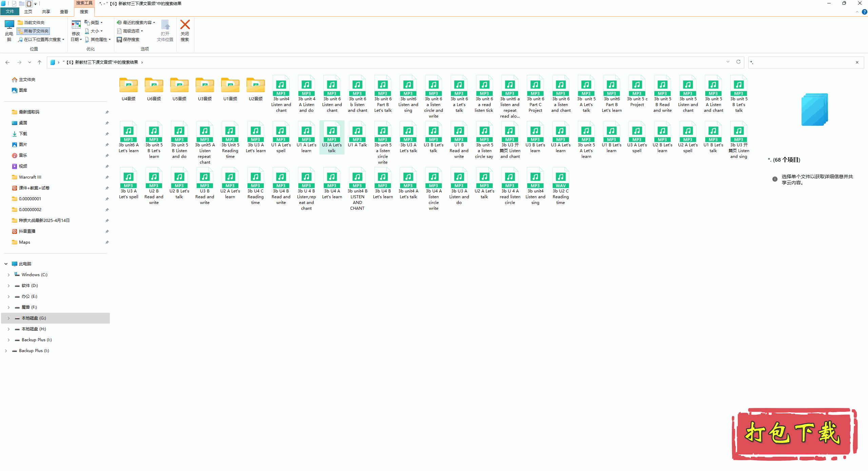
Task: Open Advanced Options dropdown
Action: click(x=130, y=31)
